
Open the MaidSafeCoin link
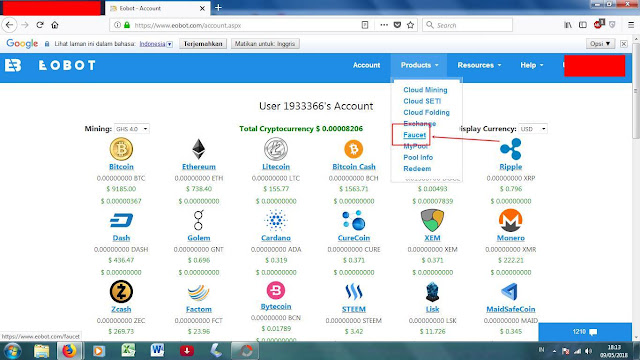pos(511,309)
